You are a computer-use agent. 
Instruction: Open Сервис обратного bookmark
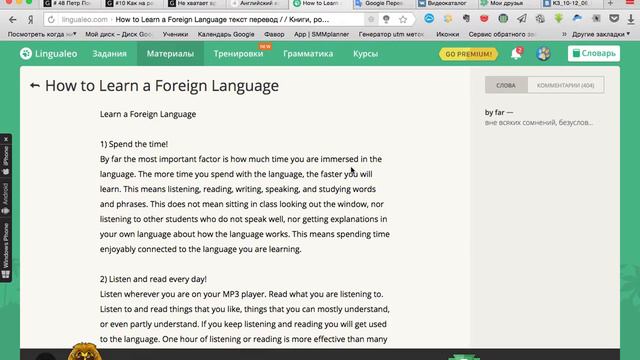[x=502, y=34]
